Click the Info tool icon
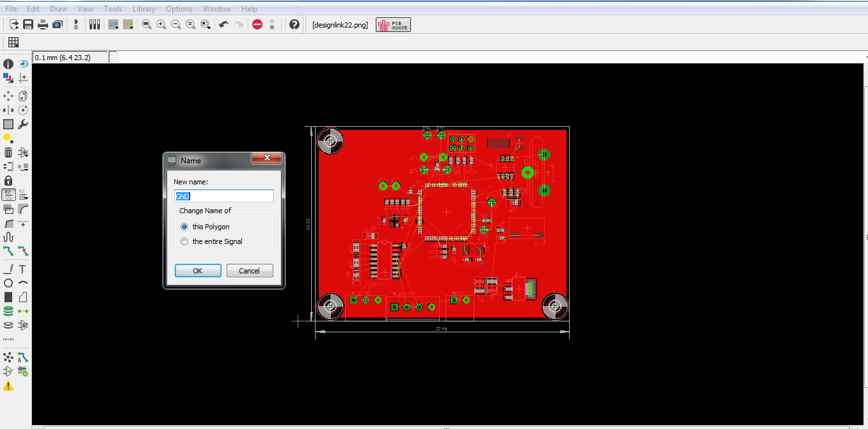The height and width of the screenshot is (429, 868). 8,64
